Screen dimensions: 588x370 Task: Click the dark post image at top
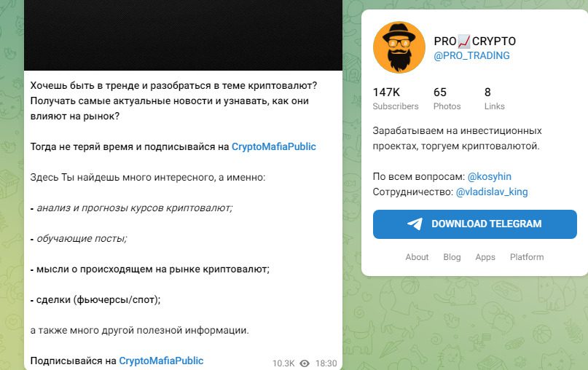point(183,35)
